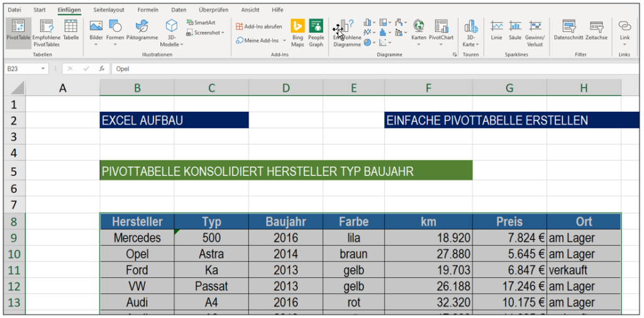Viewport: 644px width, 318px height.
Task: Insert a Säule sparkline
Action: [515, 30]
